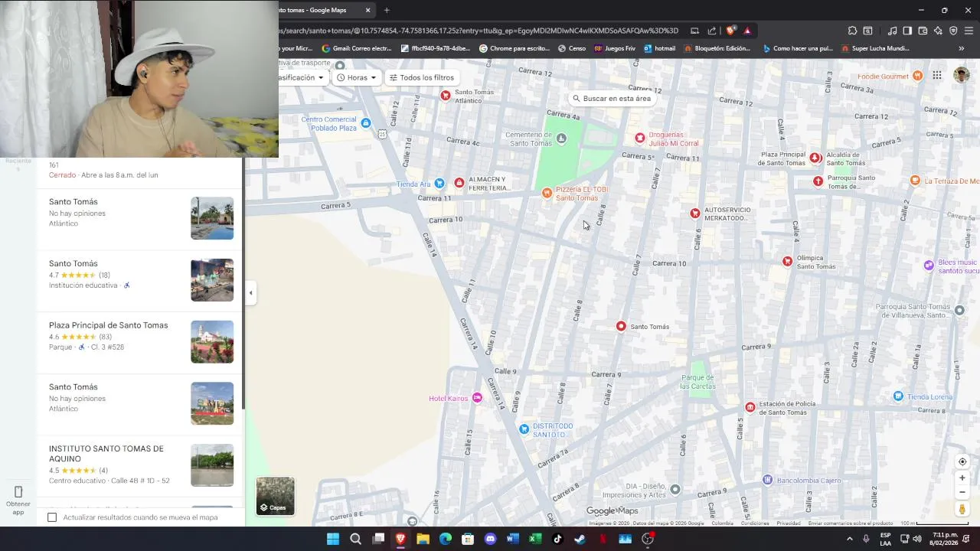This screenshot has height=551, width=980.
Task: Select Hotel Kairos map pin
Action: [477, 398]
